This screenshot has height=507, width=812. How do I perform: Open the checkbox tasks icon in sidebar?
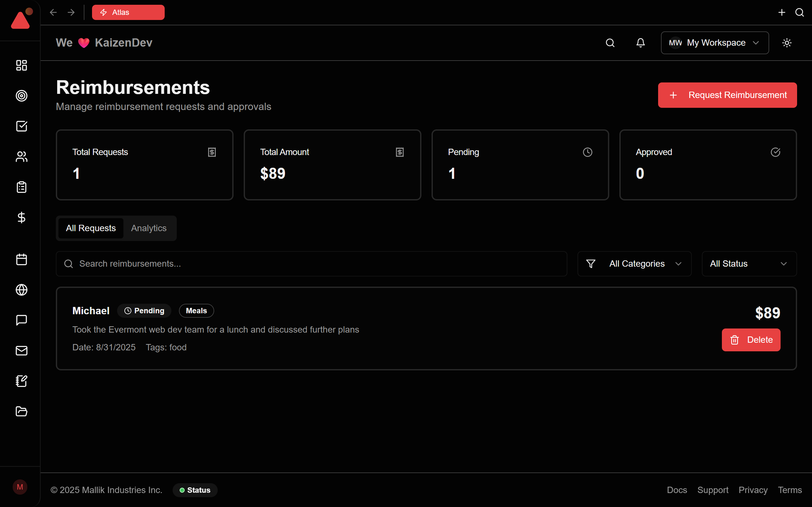click(x=22, y=127)
